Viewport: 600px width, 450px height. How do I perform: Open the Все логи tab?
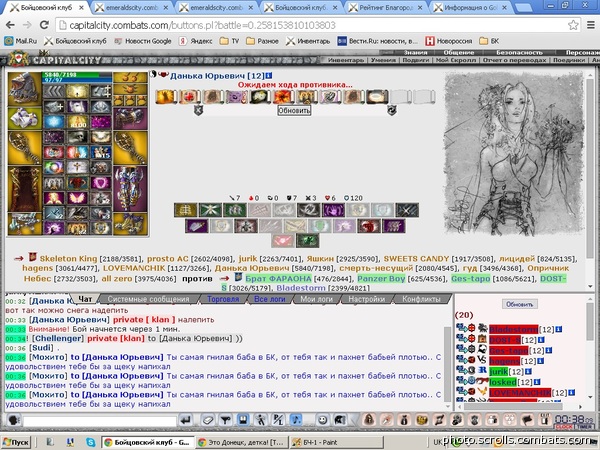270,299
